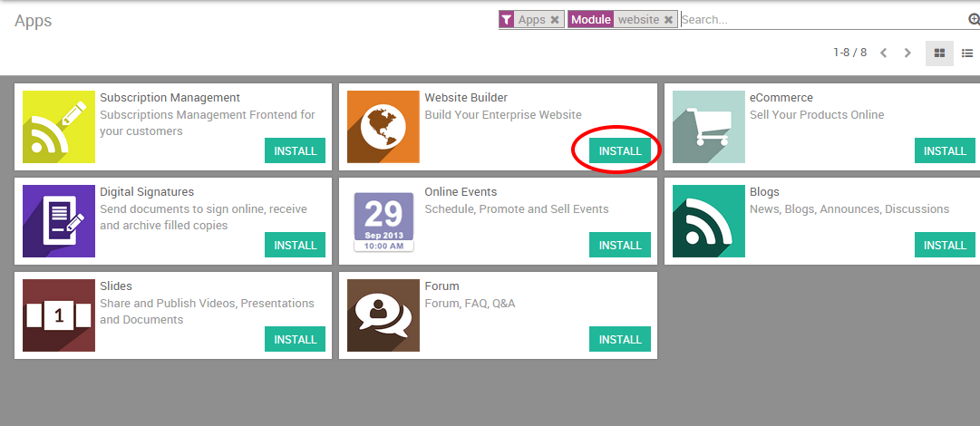
Task: Expand advanced search options magnifier
Action: 974,20
